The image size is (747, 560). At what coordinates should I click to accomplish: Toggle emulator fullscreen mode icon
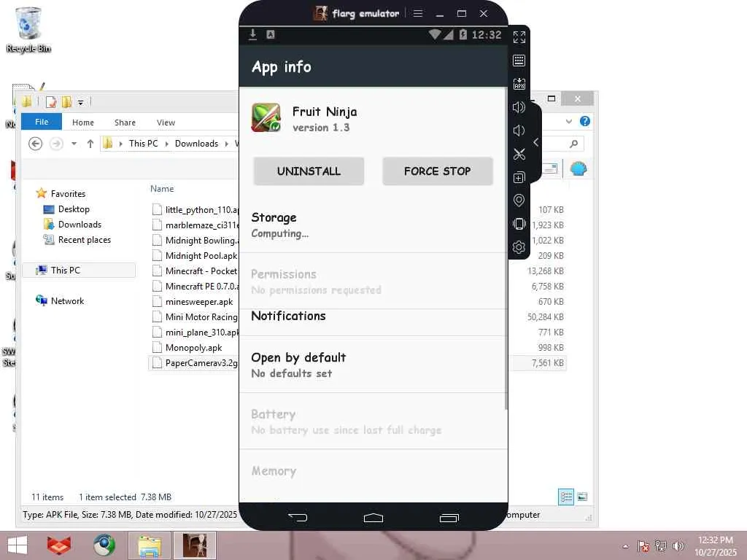click(x=519, y=37)
